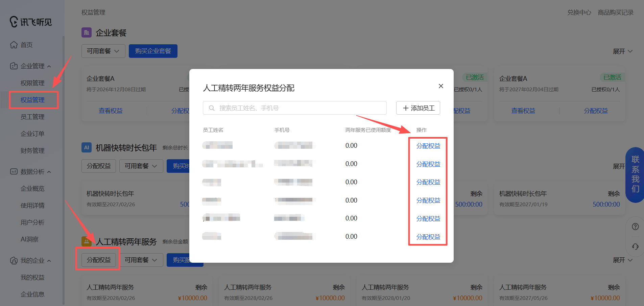Open the 可用套餐 dropdown under 企业套餐
Screen dimensions: 644x306
[x=103, y=51]
